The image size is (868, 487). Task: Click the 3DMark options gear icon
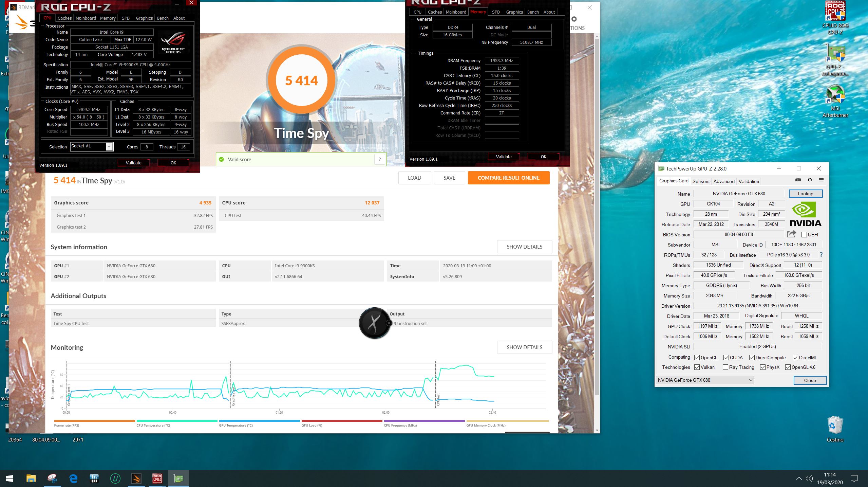(x=574, y=19)
